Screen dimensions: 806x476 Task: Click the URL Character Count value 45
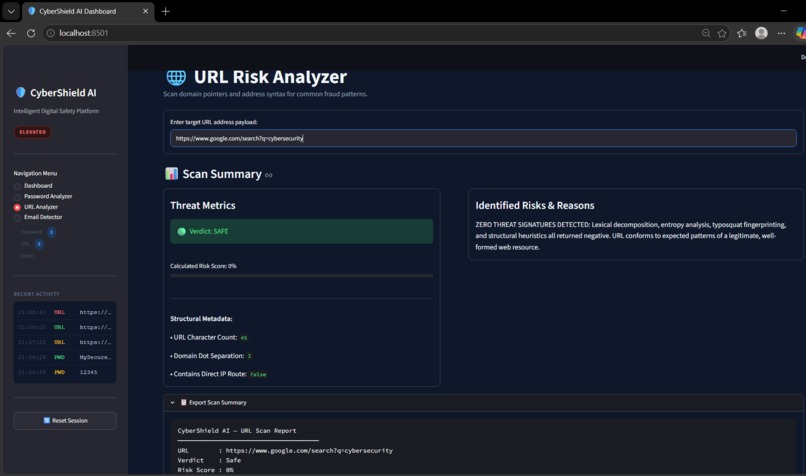tap(244, 338)
